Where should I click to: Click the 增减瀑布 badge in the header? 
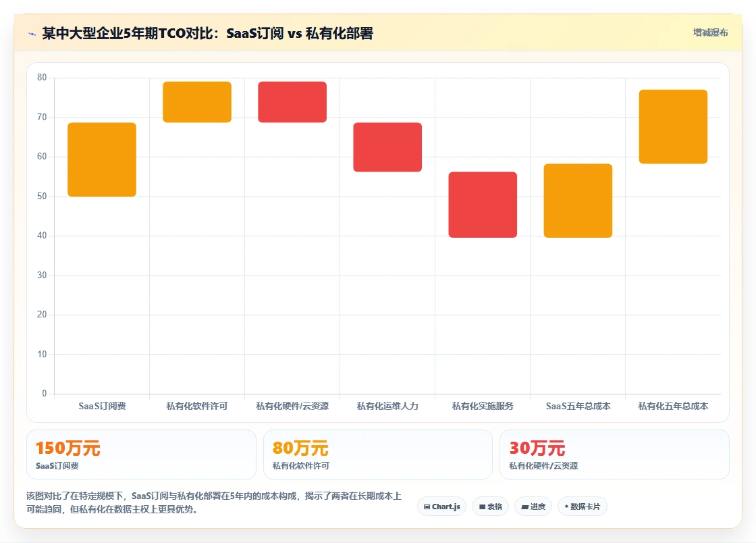click(710, 33)
